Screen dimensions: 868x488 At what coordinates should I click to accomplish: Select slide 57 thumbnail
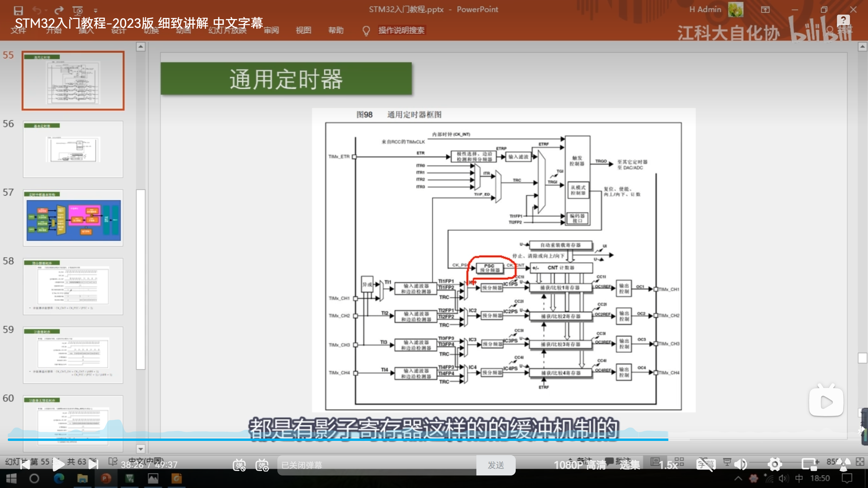point(73,218)
